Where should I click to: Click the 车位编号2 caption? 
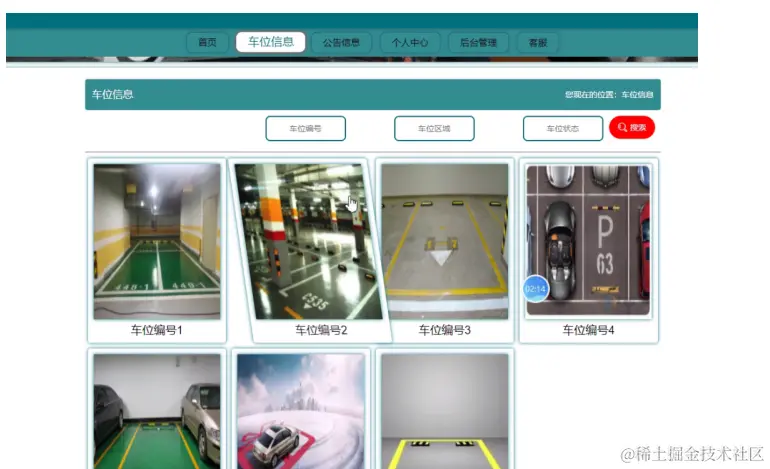[x=321, y=330]
